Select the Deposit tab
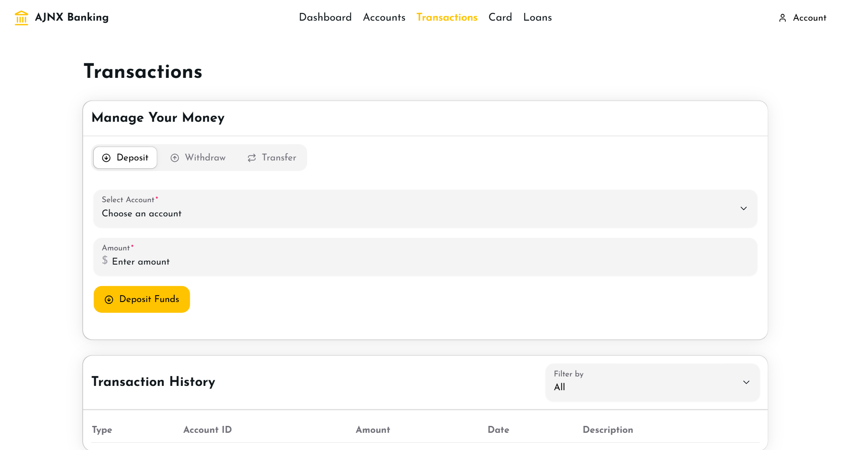Viewport: 868px width, 450px height. [x=125, y=158]
